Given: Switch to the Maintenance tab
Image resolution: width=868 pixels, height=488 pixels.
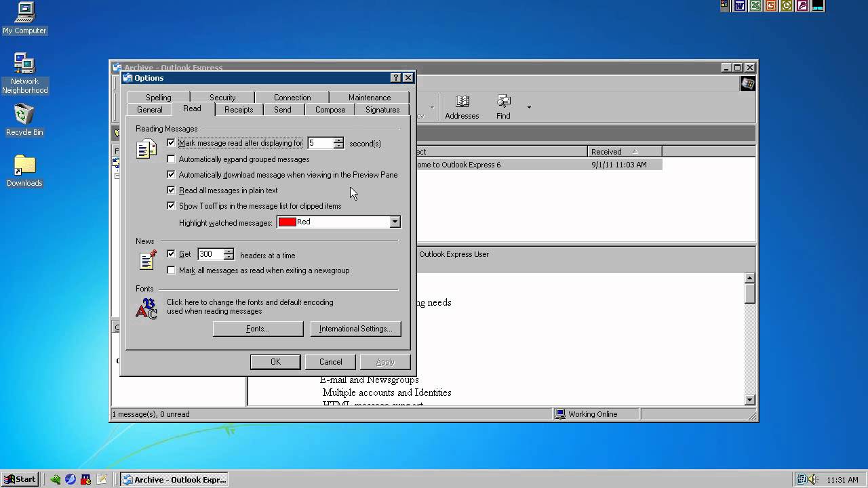Looking at the screenshot, I should [370, 98].
